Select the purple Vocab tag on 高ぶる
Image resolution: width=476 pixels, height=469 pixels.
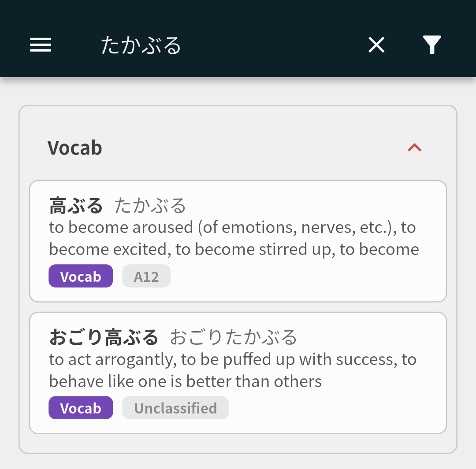point(81,276)
